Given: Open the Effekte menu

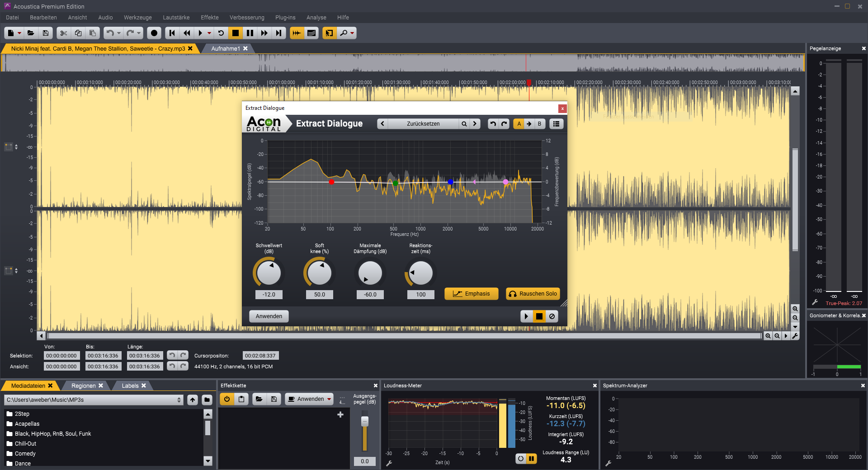Looking at the screenshot, I should [x=209, y=18].
